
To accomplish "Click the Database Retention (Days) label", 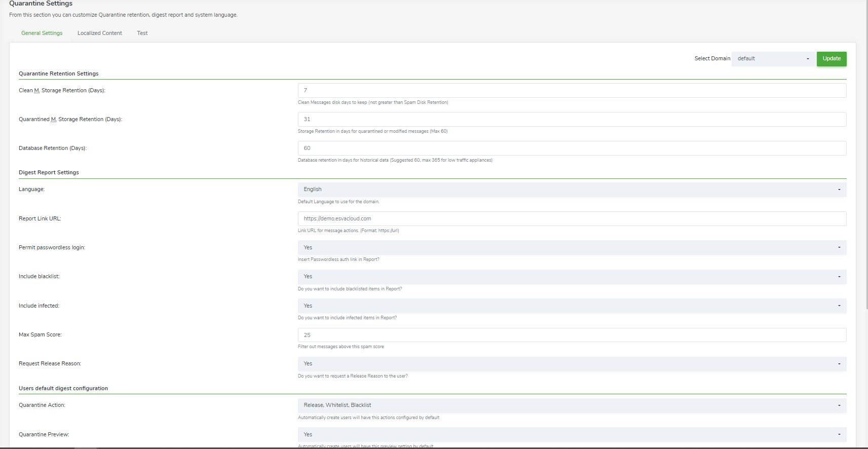I will click(53, 148).
